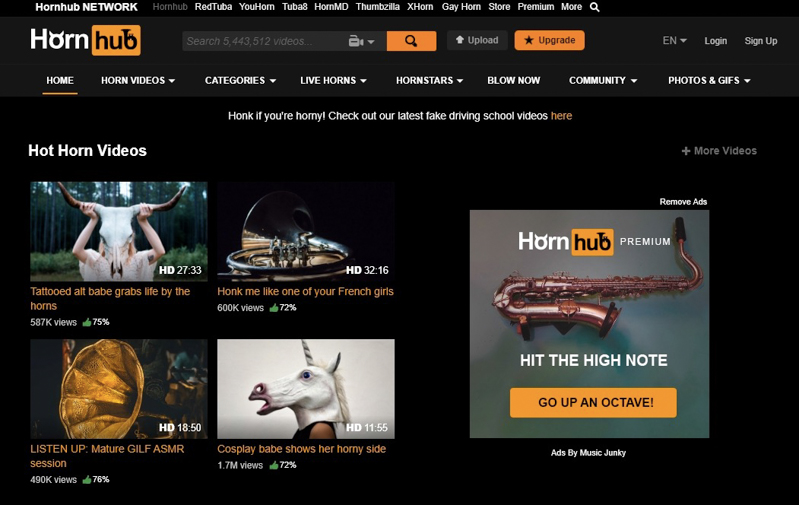Click the Remove Ads link
The image size is (799, 505).
683,202
